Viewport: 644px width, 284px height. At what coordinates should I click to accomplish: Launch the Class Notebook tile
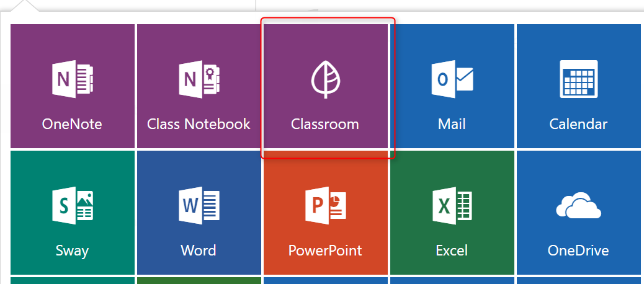click(199, 86)
